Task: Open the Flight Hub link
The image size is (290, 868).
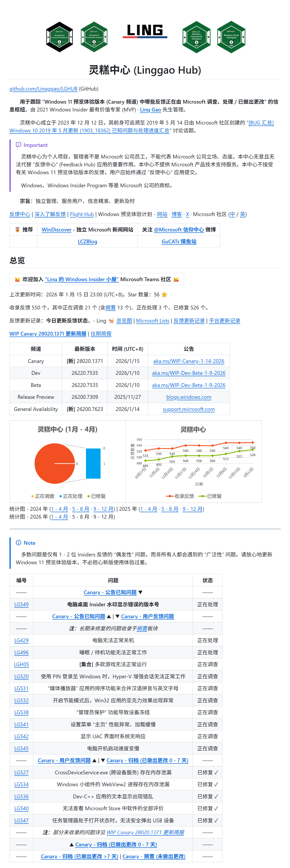Action: 82,214
